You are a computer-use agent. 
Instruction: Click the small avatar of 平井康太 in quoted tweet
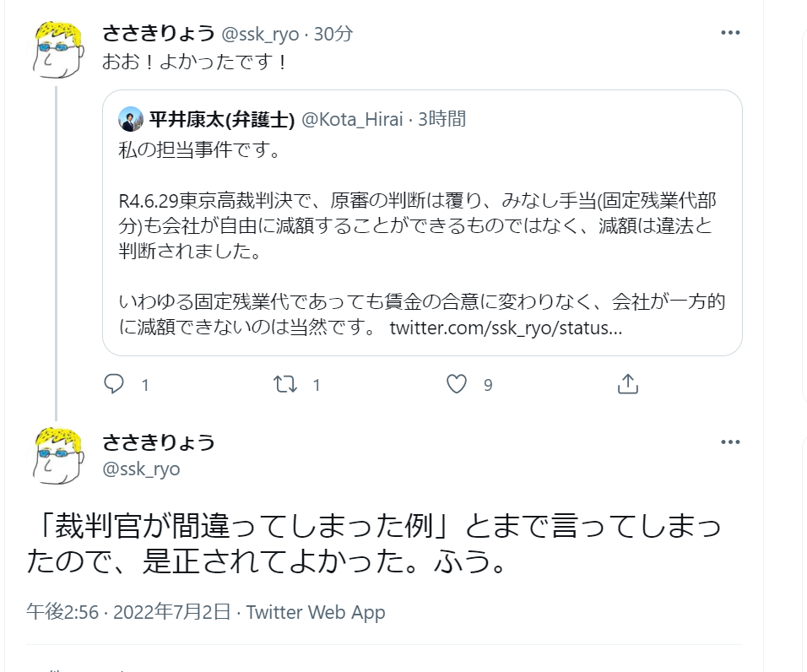130,119
